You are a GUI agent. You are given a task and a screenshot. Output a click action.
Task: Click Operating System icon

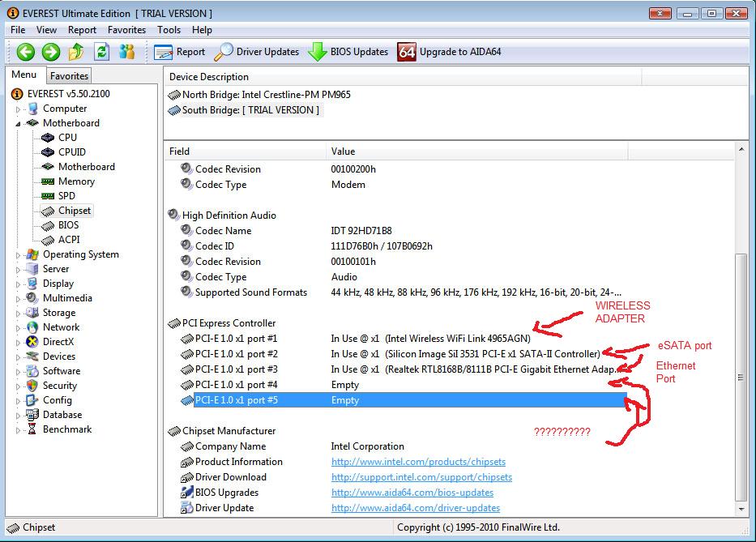click(32, 254)
